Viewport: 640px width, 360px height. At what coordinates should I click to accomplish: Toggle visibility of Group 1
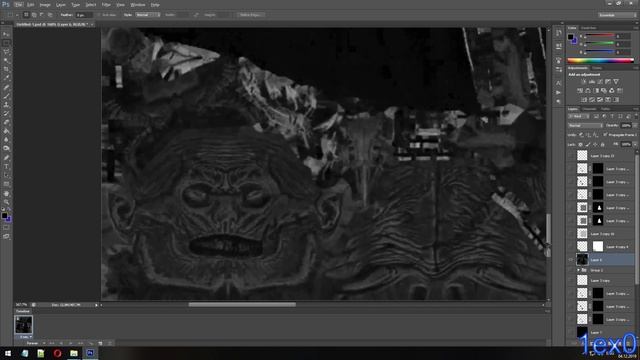point(571,270)
